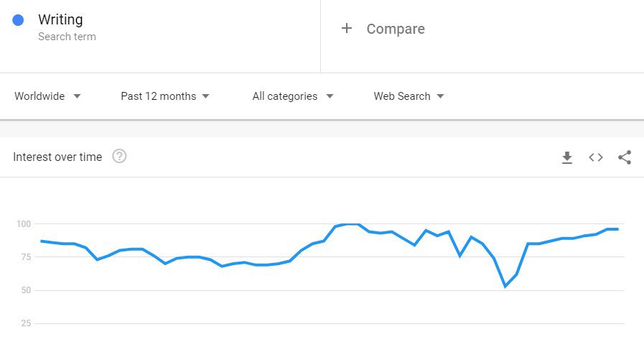Image resolution: width=644 pixels, height=337 pixels.
Task: Open the Worldwide region dropdown
Action: [47, 96]
